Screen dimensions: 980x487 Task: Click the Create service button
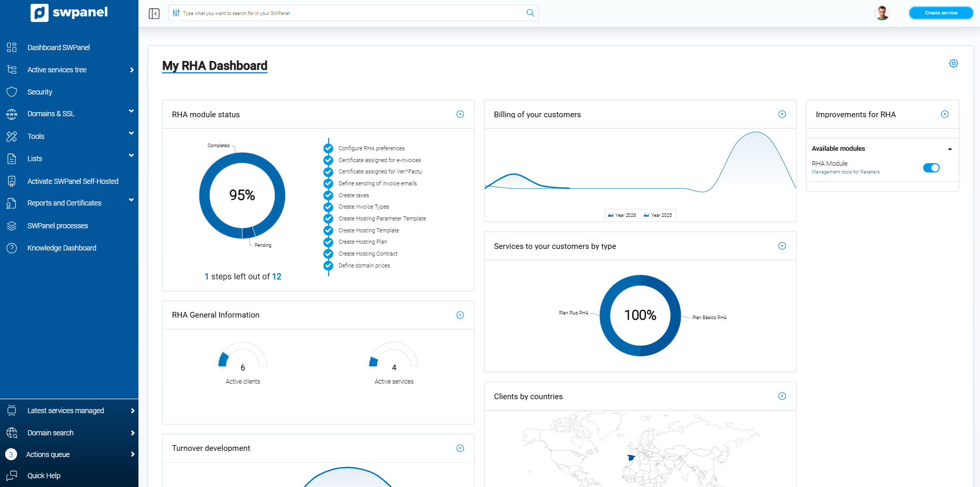click(x=941, y=13)
